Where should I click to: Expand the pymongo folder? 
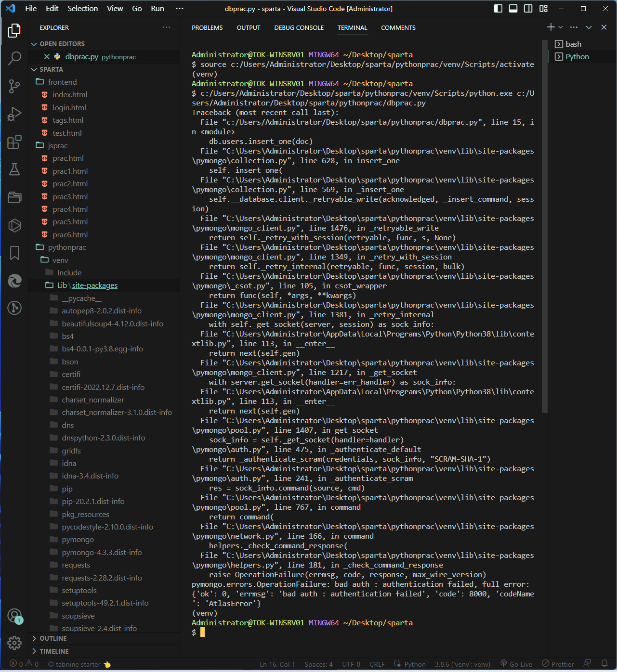pyautogui.click(x=78, y=540)
